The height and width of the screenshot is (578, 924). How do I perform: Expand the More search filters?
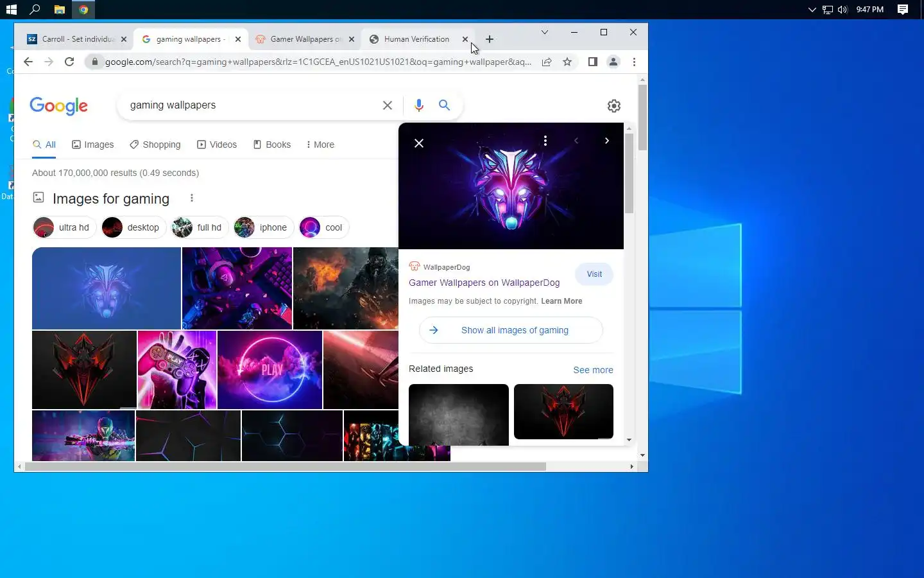[320, 144]
